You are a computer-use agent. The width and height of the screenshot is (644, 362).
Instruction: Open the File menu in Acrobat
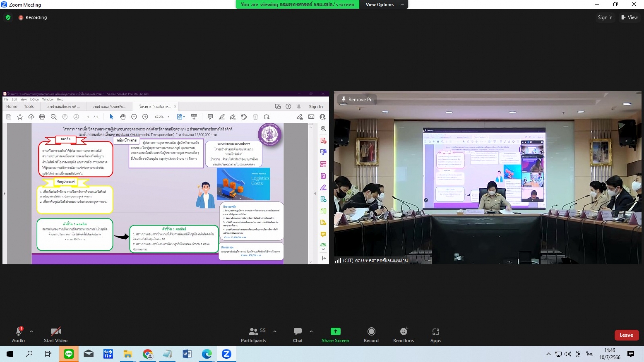6,99
